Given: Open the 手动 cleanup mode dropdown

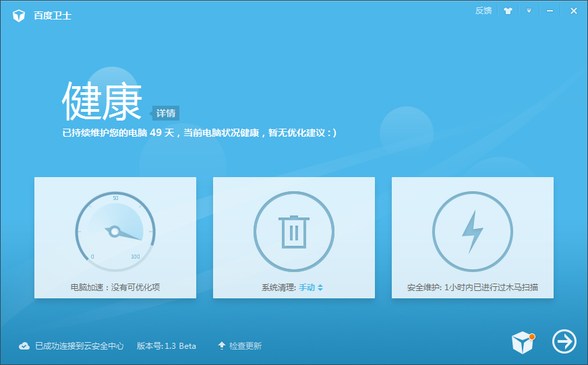Looking at the screenshot, I should point(311,287).
